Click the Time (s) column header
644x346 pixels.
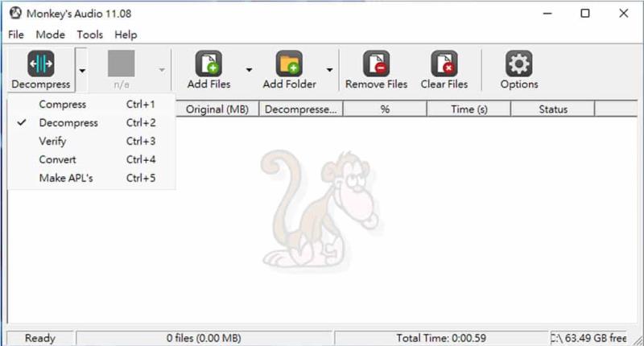[x=469, y=109]
